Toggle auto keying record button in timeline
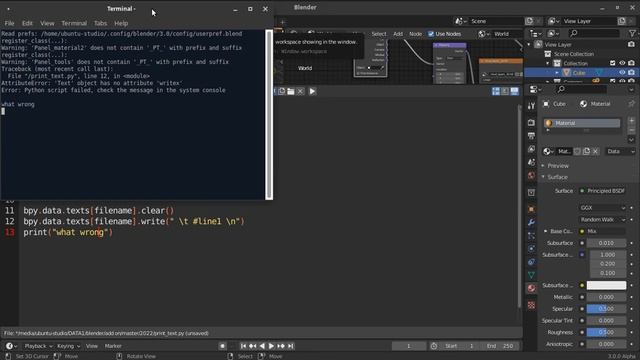 [x=222, y=346]
